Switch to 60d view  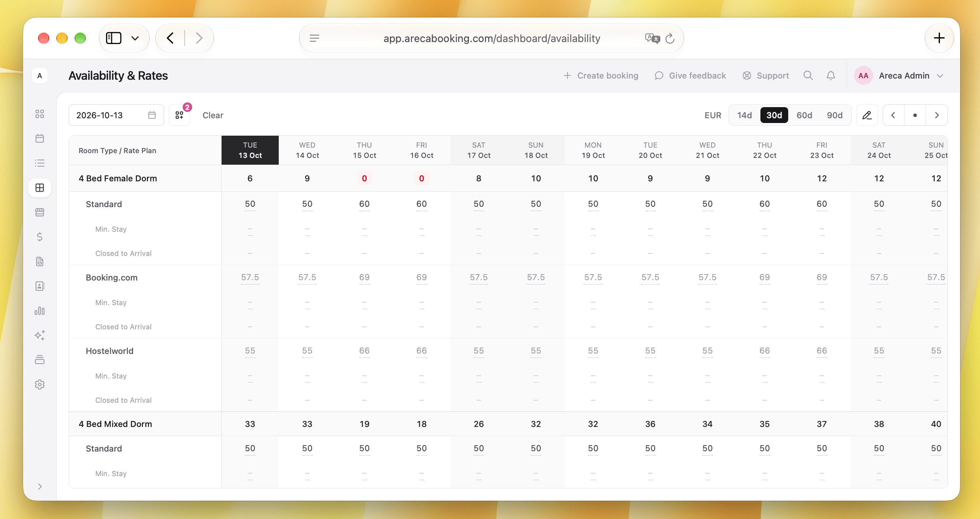[804, 115]
